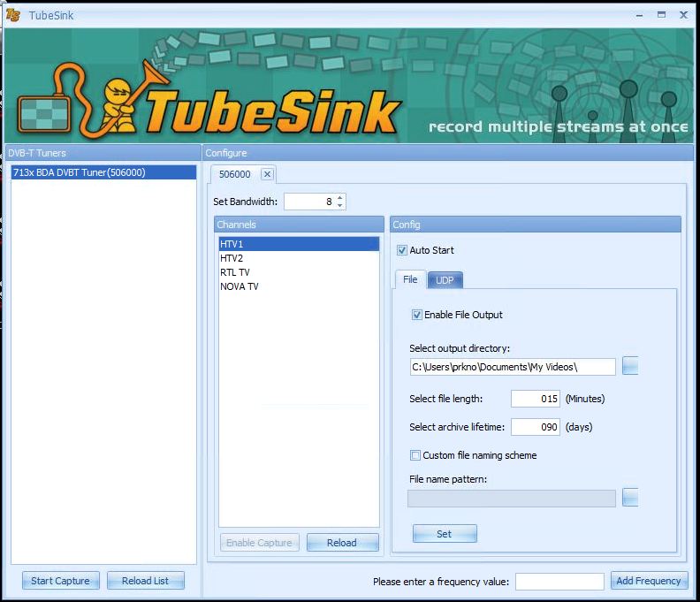The width and height of the screenshot is (700, 602).
Task: Click the File name pattern field
Action: pos(512,499)
